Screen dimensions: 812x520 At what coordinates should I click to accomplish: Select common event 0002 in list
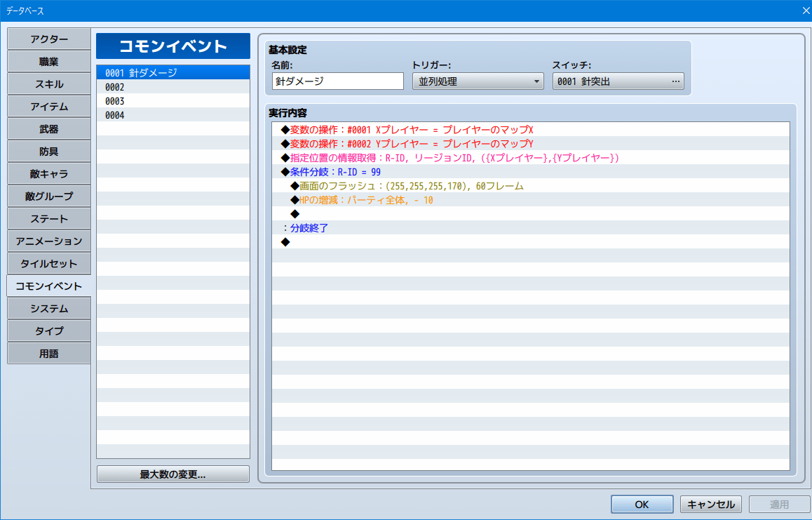point(172,87)
